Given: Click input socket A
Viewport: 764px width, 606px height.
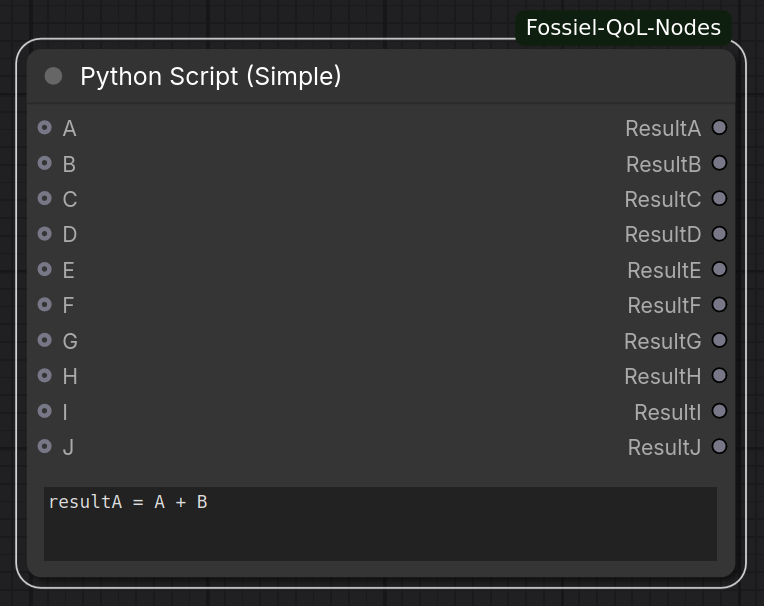Looking at the screenshot, I should [x=45, y=128].
